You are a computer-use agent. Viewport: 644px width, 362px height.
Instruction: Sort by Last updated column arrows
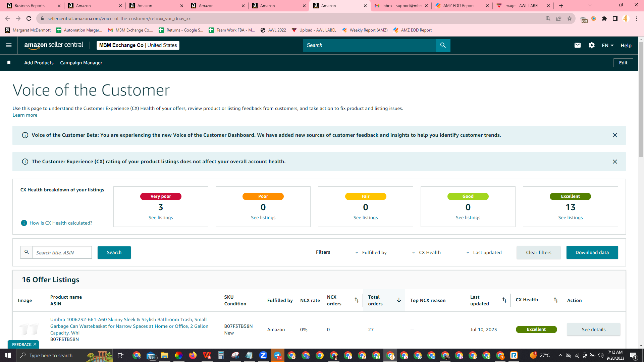pos(504,300)
